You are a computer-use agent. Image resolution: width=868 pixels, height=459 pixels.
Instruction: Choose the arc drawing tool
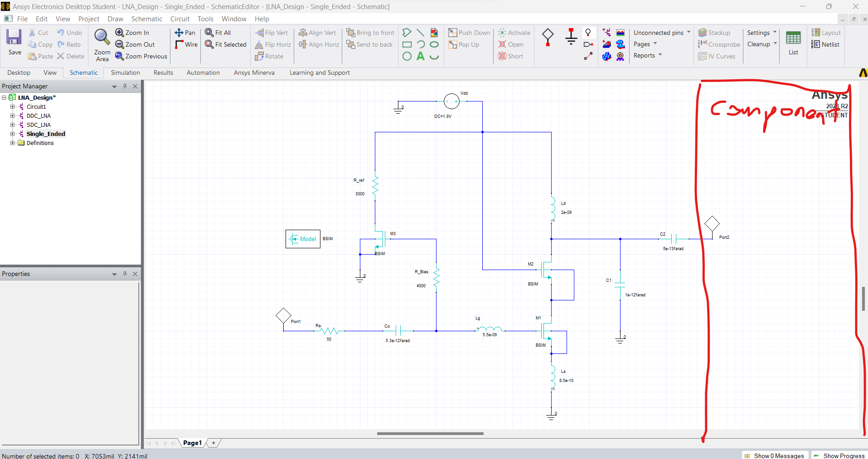(x=421, y=44)
